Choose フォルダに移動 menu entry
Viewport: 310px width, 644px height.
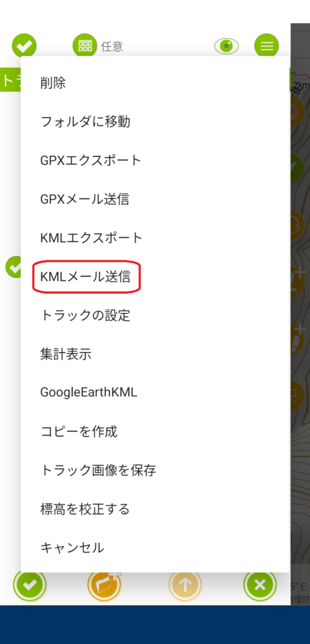pyautogui.click(x=155, y=122)
